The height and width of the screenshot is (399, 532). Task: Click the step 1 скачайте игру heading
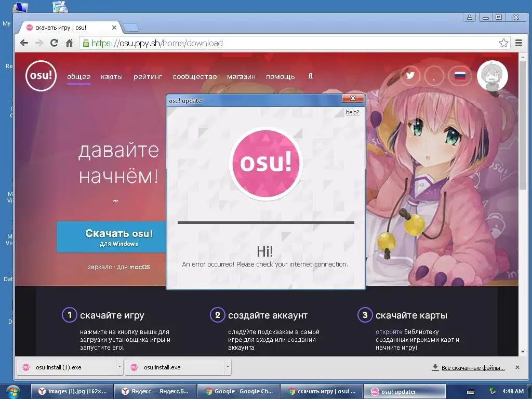tap(112, 315)
